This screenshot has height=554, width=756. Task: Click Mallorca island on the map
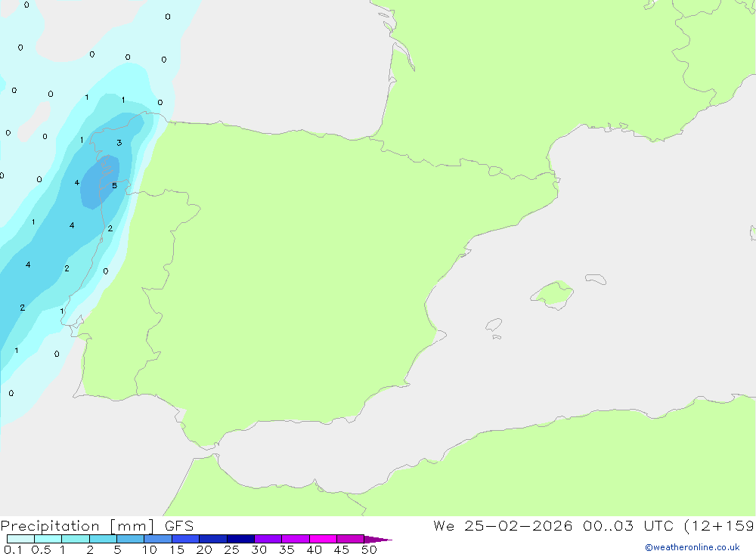point(553,294)
